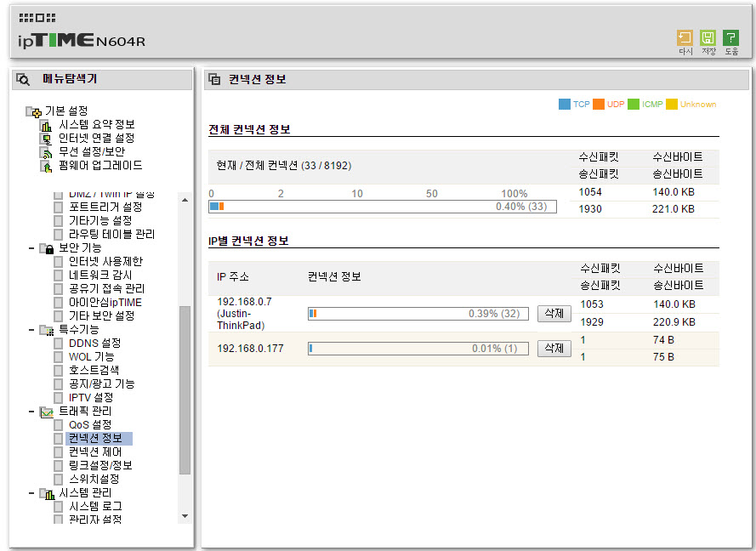
Task: Click the 기본 설정 folder icon
Action: point(33,112)
